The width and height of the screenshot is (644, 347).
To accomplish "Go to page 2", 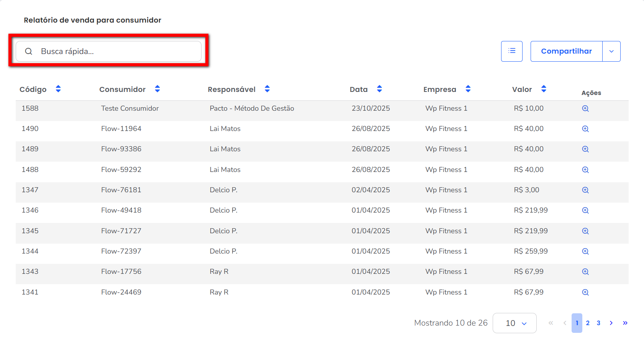I will pyautogui.click(x=588, y=323).
